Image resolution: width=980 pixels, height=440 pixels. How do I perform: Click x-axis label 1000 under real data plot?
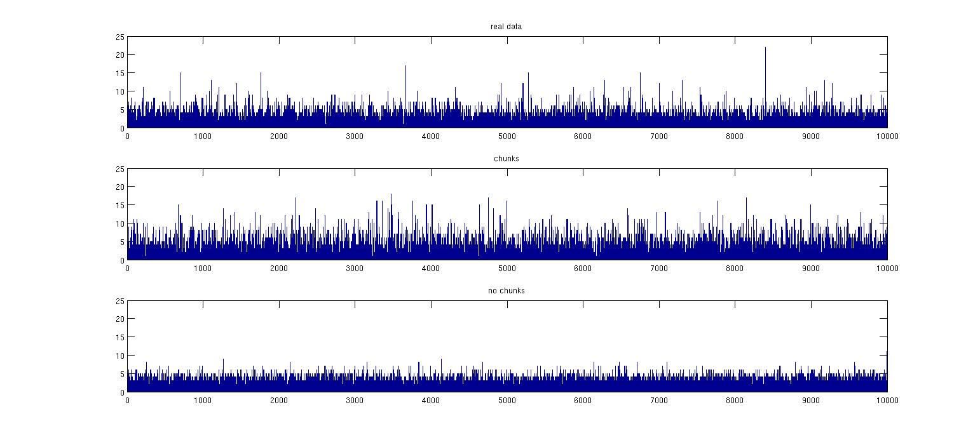tap(203, 136)
